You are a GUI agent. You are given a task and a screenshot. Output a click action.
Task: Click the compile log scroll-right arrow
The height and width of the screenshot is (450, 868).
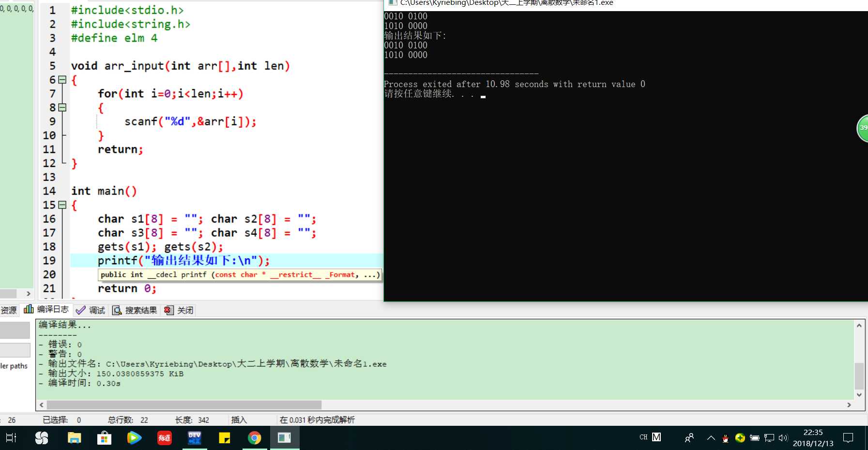click(849, 405)
